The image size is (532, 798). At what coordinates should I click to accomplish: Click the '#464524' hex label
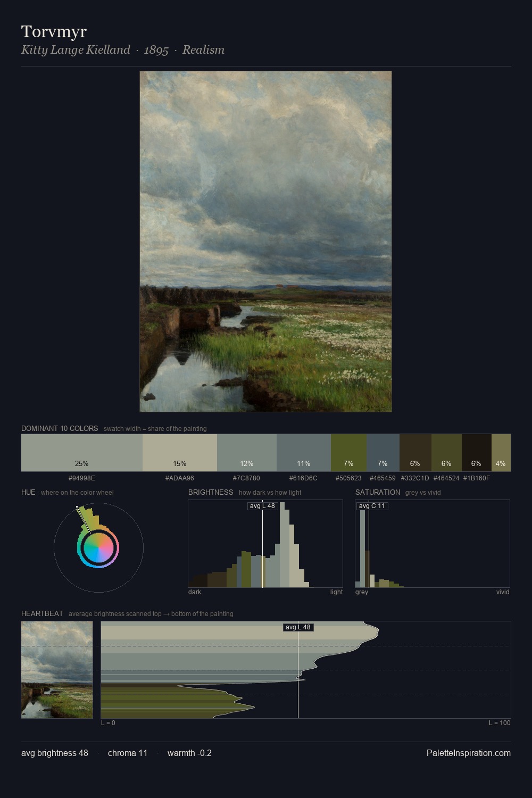446,478
